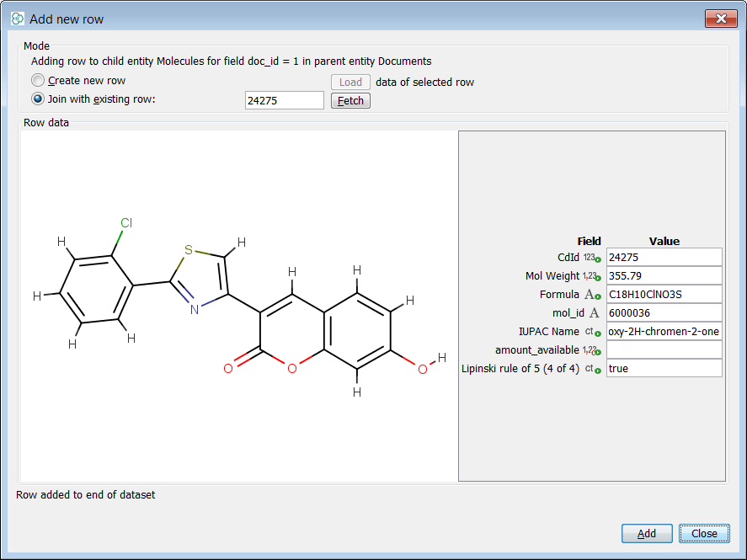Click the "ct" icon next to IUPAC Name
This screenshot has height=560, width=747.
click(590, 330)
